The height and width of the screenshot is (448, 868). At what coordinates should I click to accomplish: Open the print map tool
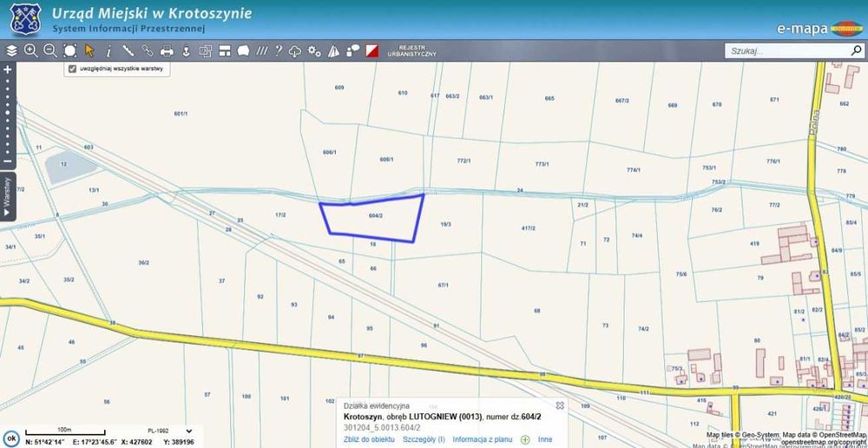point(167,51)
